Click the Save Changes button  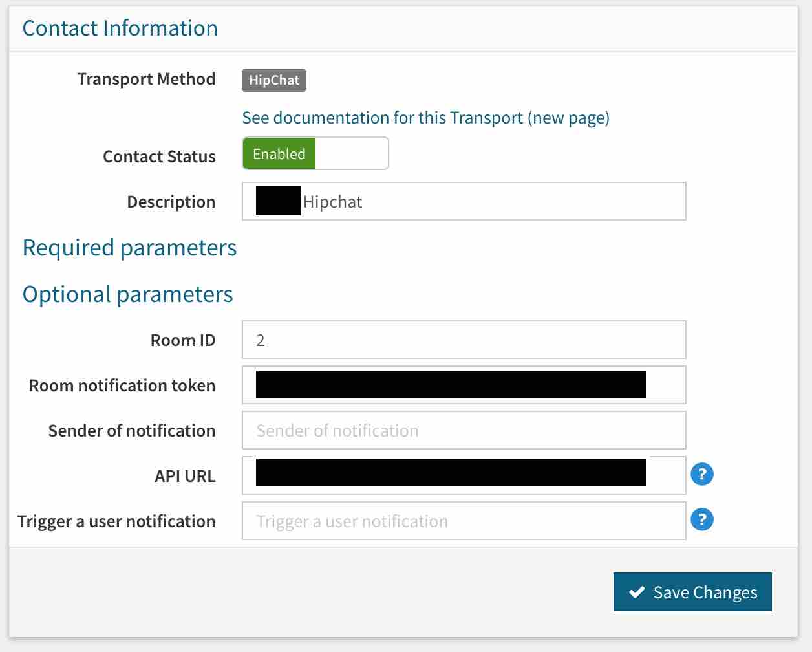[692, 592]
